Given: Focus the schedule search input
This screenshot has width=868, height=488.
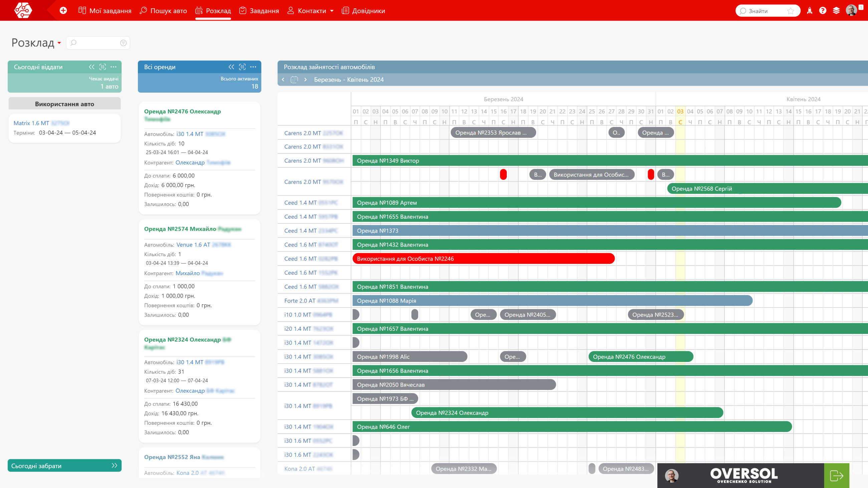Looking at the screenshot, I should pyautogui.click(x=98, y=43).
